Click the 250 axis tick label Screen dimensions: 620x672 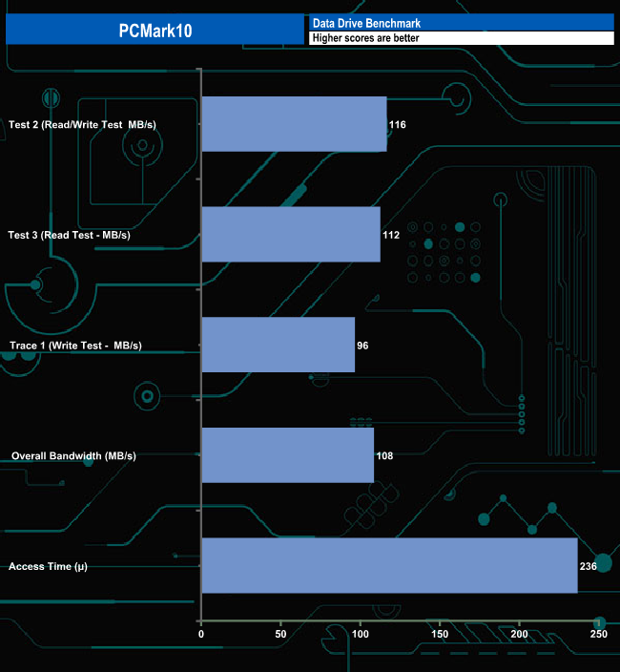(599, 634)
